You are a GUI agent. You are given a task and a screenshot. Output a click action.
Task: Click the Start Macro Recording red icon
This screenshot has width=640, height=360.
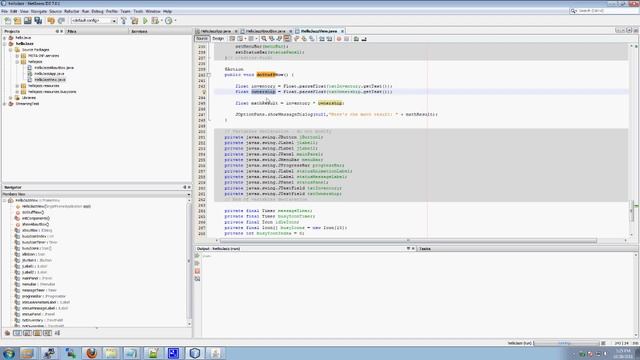(339, 39)
